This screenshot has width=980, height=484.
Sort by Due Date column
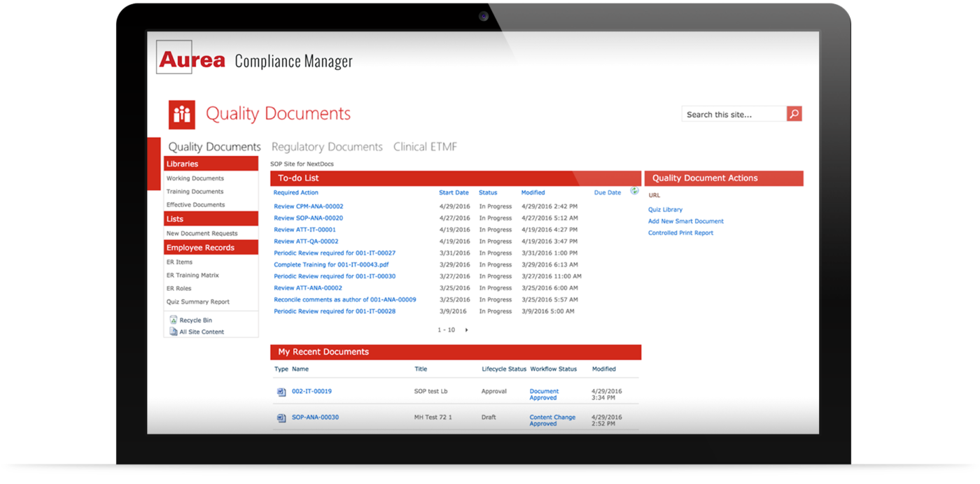pyautogui.click(x=608, y=192)
